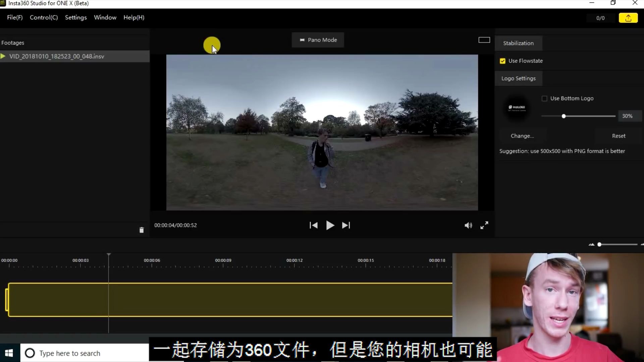Delete the selected footage with the trash icon
Image resolution: width=644 pixels, height=362 pixels.
pos(142,230)
